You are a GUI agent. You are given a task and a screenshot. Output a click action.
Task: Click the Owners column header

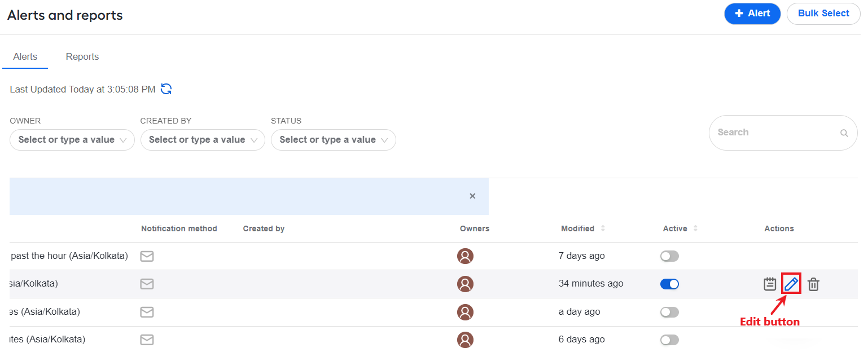[475, 228]
